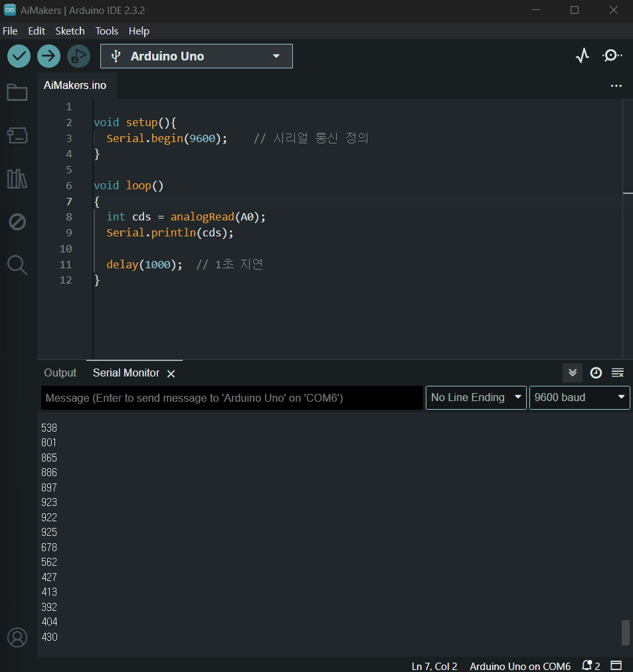Change the 9600 baud rate dropdown
Image resolution: width=633 pixels, height=672 pixels.
point(579,397)
